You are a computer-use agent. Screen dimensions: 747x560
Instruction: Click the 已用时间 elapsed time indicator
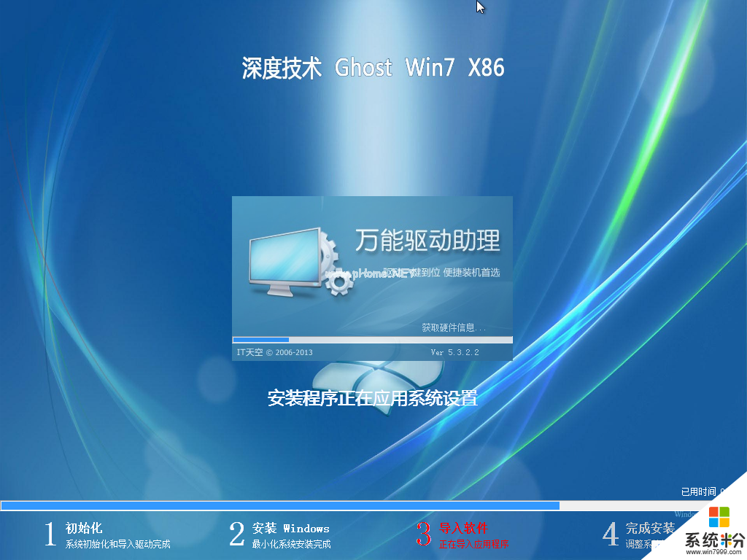click(699, 491)
